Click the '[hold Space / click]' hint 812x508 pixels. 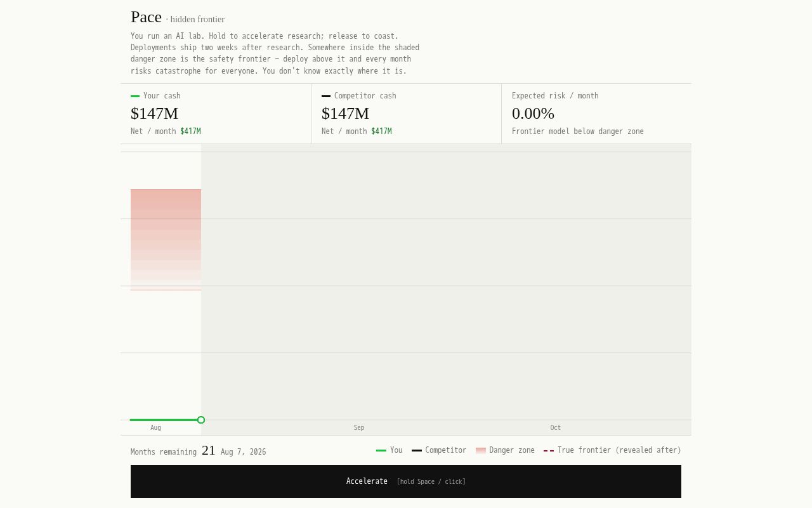pyautogui.click(x=431, y=482)
